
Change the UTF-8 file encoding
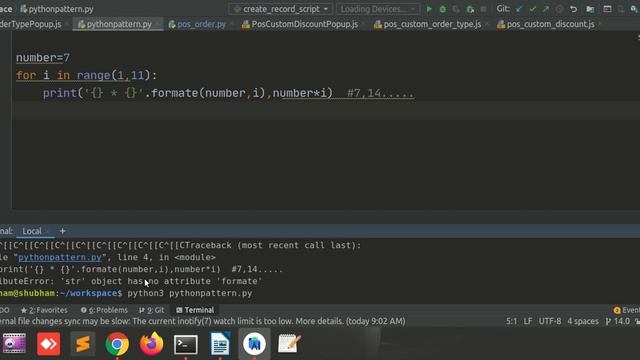[550, 321]
